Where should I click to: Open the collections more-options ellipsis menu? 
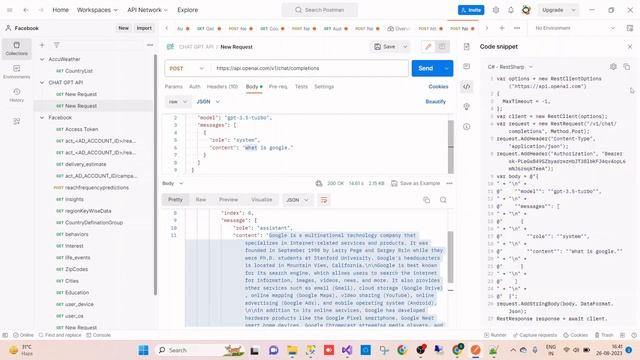tap(150, 45)
